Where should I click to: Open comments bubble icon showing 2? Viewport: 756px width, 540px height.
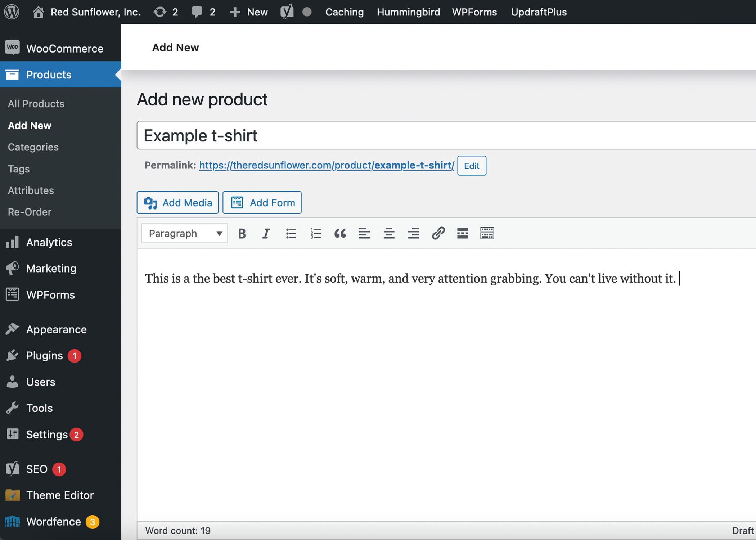click(197, 12)
